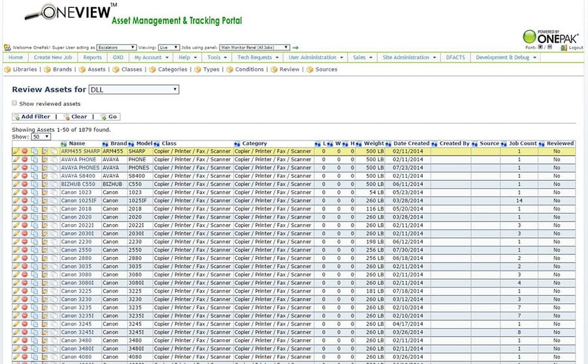Expand the Sales menu
Viewport: 588px width, 364px height.
coord(363,58)
